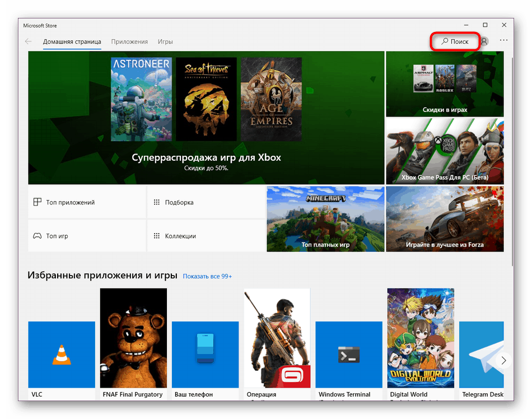Open the three-dot more menu
The image size is (532, 419).
pyautogui.click(x=503, y=40)
